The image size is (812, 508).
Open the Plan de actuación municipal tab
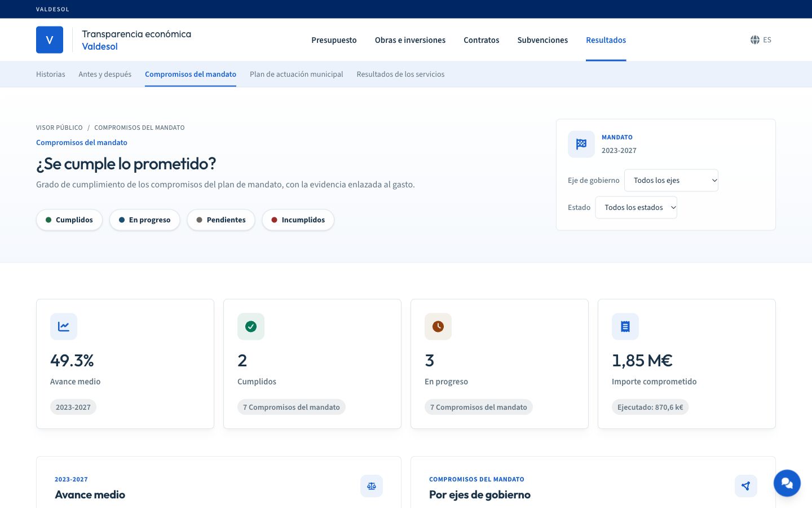tap(297, 74)
